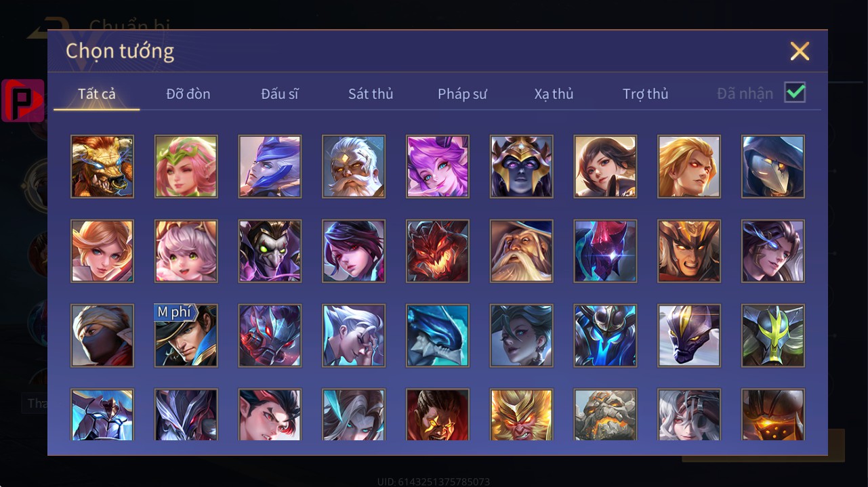This screenshot has height=487, width=868.
Task: Open the "Đấu sĩ" hero filter tab
Action: [x=280, y=93]
